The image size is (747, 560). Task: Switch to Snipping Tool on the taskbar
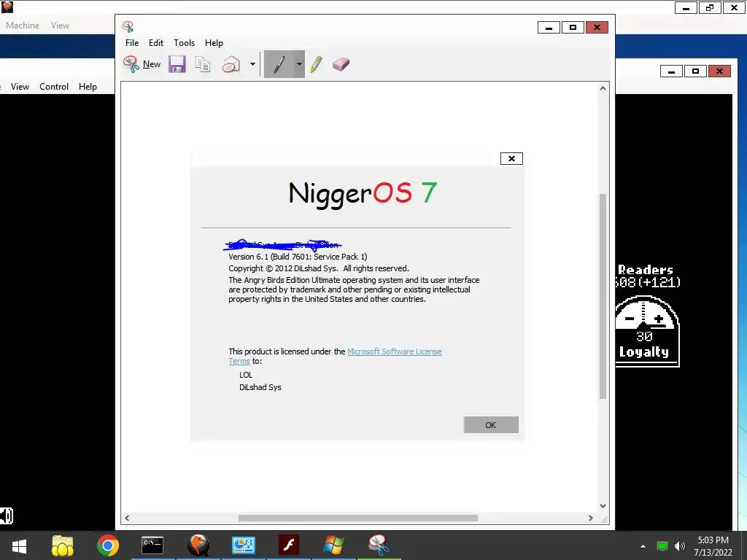[379, 545]
